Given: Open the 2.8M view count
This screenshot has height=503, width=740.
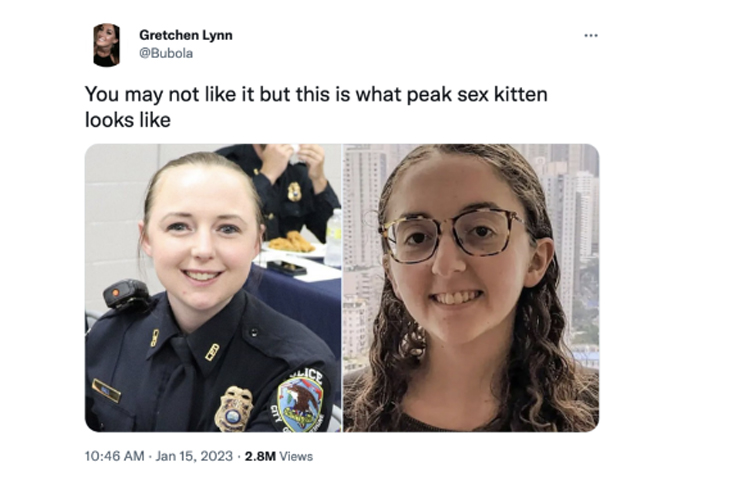Looking at the screenshot, I should click(260, 456).
